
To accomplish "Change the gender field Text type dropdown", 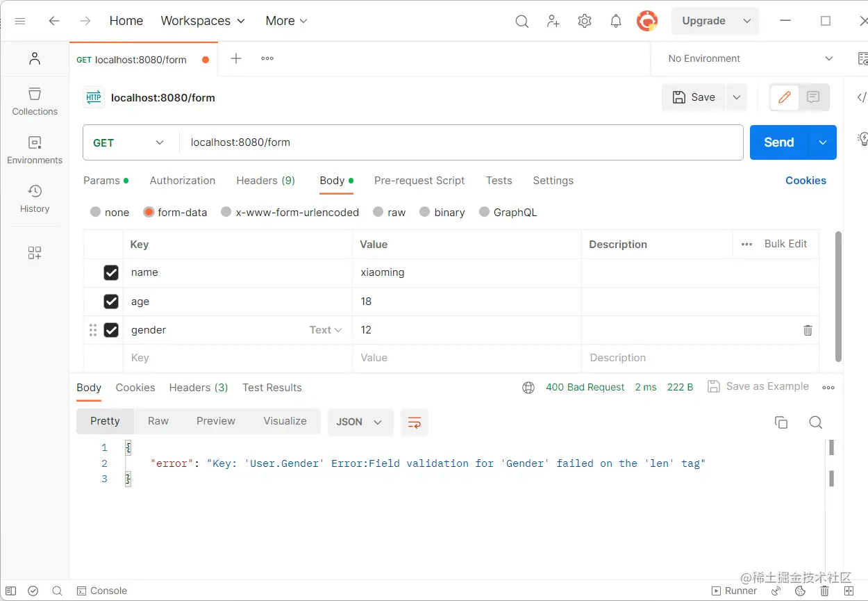I will [x=326, y=330].
